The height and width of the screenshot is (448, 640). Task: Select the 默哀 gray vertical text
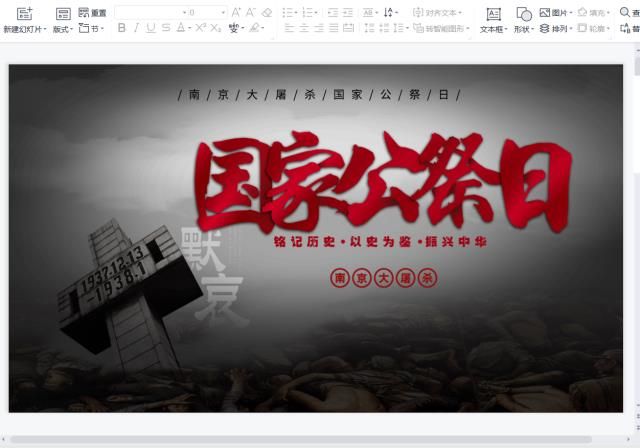click(x=213, y=277)
